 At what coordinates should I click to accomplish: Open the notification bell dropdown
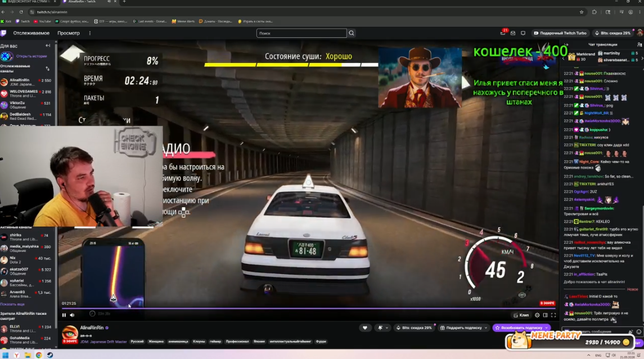383,328
